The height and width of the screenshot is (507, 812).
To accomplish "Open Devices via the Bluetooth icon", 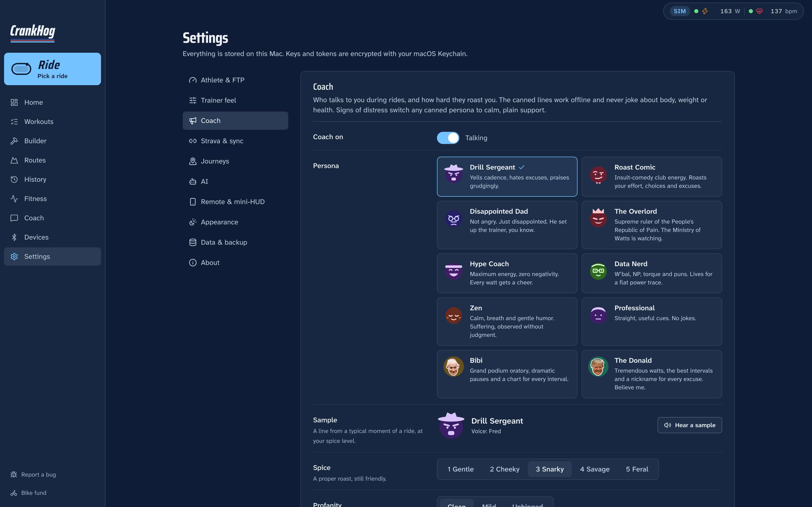I will [x=14, y=237].
